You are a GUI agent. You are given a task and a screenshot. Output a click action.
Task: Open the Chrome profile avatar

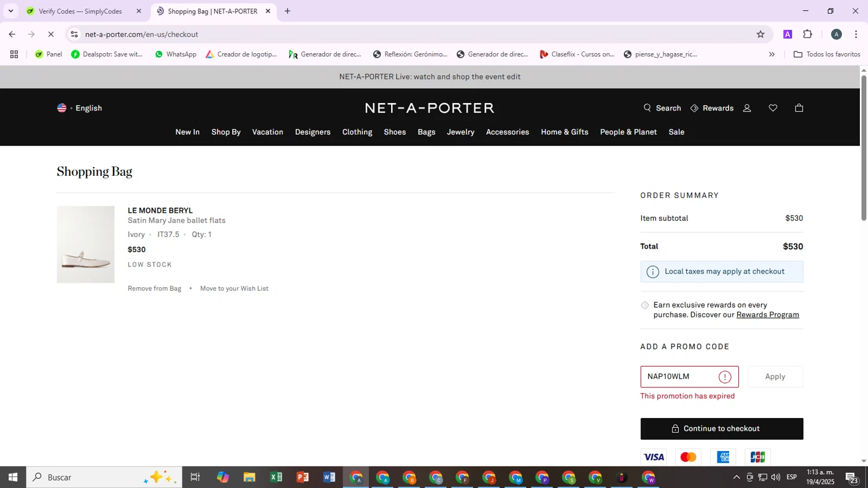836,35
